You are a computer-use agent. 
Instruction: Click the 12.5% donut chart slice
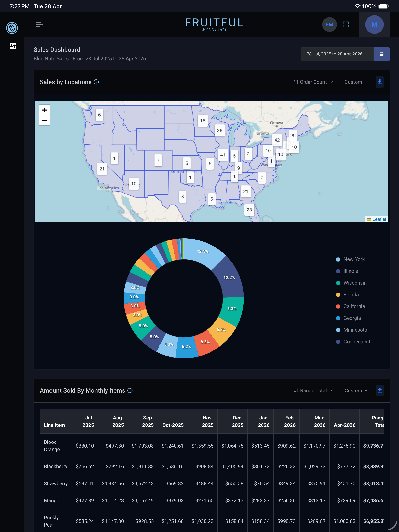point(203,251)
